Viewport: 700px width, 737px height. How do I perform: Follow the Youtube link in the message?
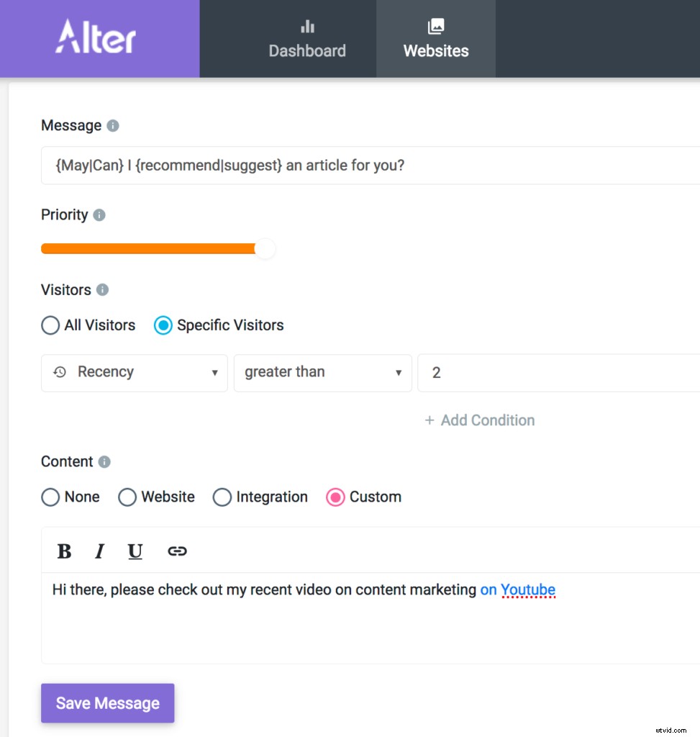coord(528,589)
